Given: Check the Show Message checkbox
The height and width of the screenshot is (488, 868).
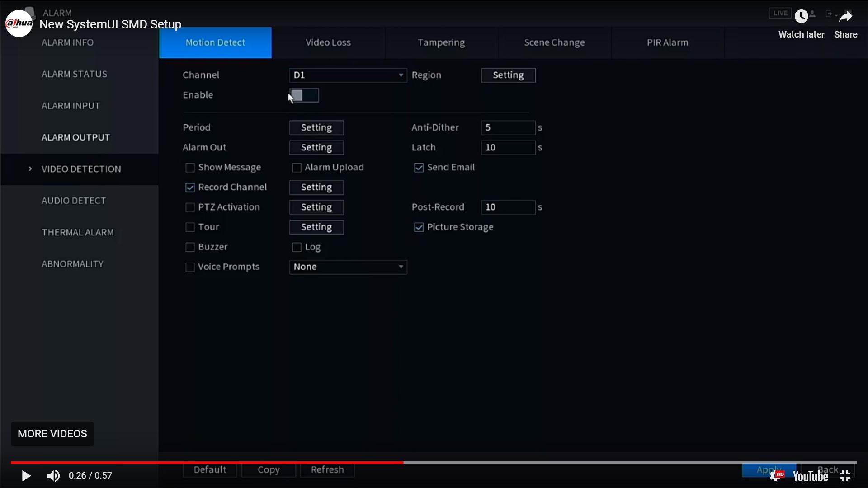Looking at the screenshot, I should click(x=190, y=168).
